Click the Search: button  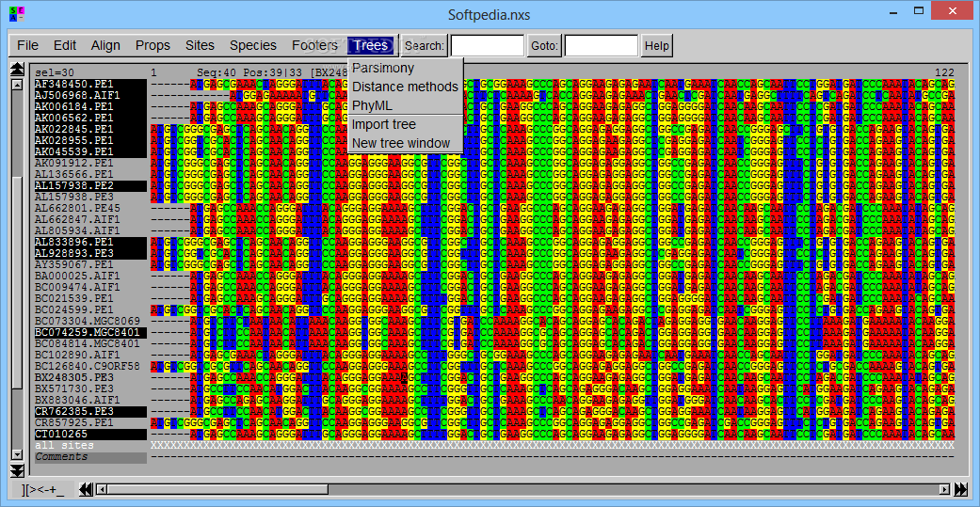tap(425, 45)
